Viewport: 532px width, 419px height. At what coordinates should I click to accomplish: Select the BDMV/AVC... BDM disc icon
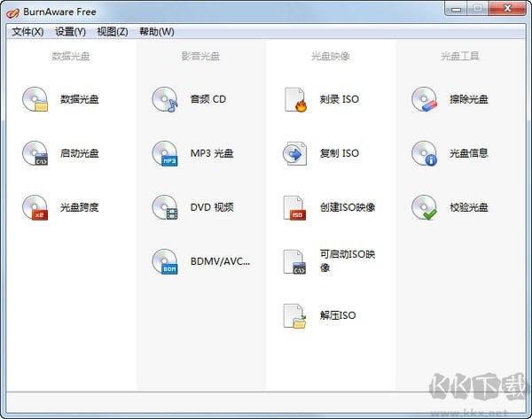pos(165,261)
